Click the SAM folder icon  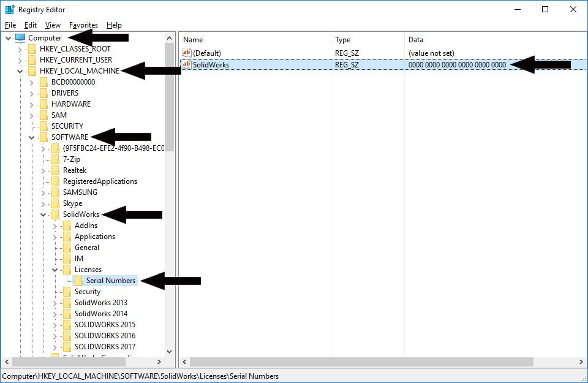tap(44, 115)
